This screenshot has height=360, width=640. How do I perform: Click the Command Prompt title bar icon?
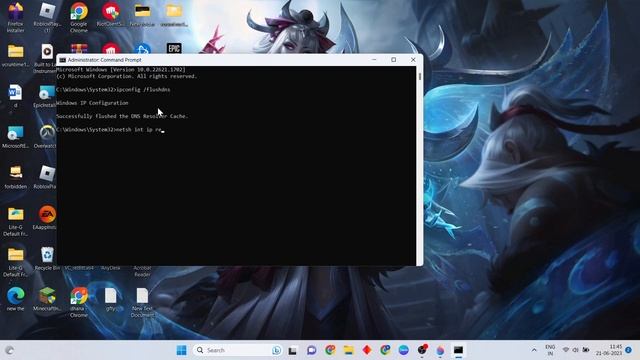pos(62,60)
